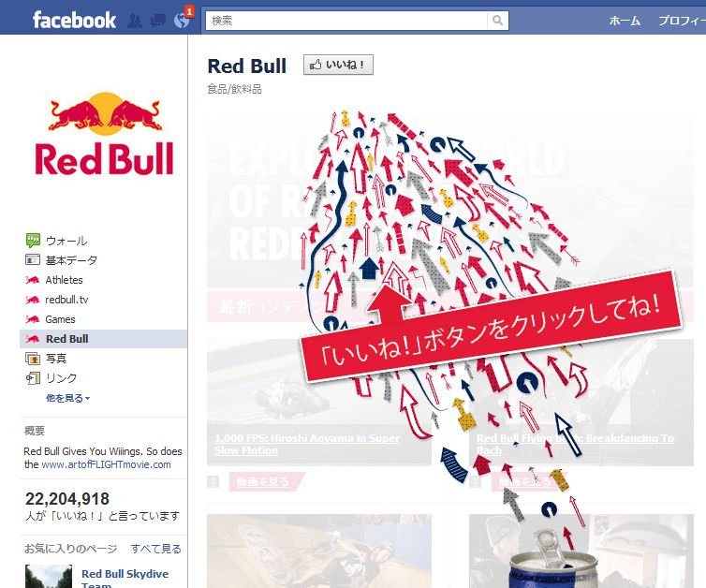Viewport: 706px width, 588px height.
Task: Click すべて見る to see all pages
Action: point(155,549)
